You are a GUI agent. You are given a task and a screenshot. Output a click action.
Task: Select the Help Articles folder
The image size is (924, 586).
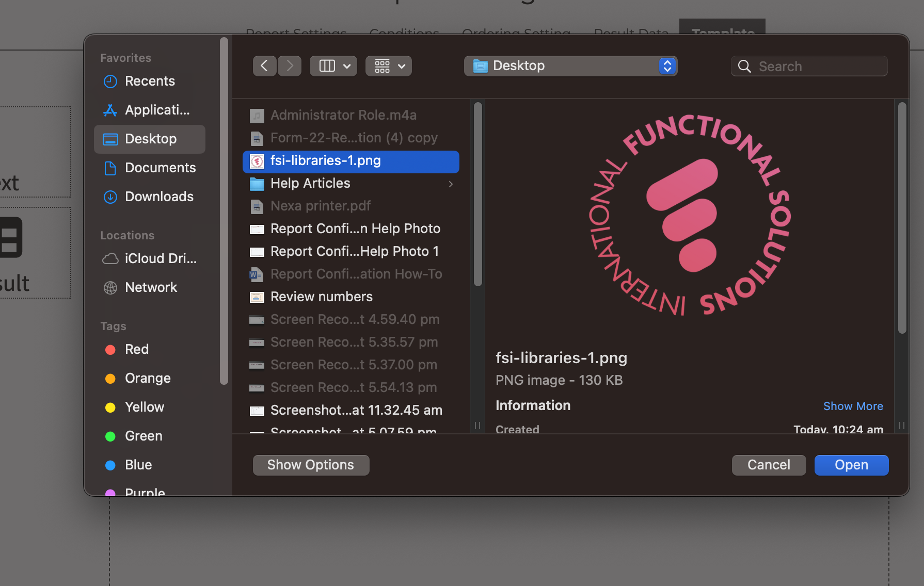351,184
